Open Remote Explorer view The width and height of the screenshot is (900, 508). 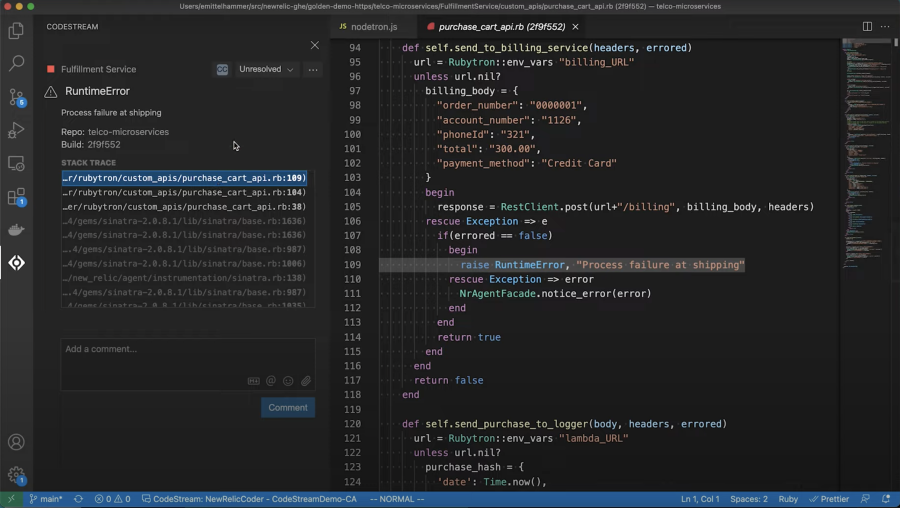(x=16, y=164)
